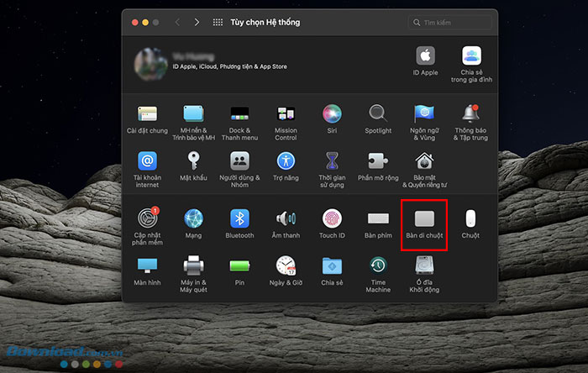The image size is (588, 373).
Task: Open Mission Control settings
Action: pyautogui.click(x=286, y=113)
